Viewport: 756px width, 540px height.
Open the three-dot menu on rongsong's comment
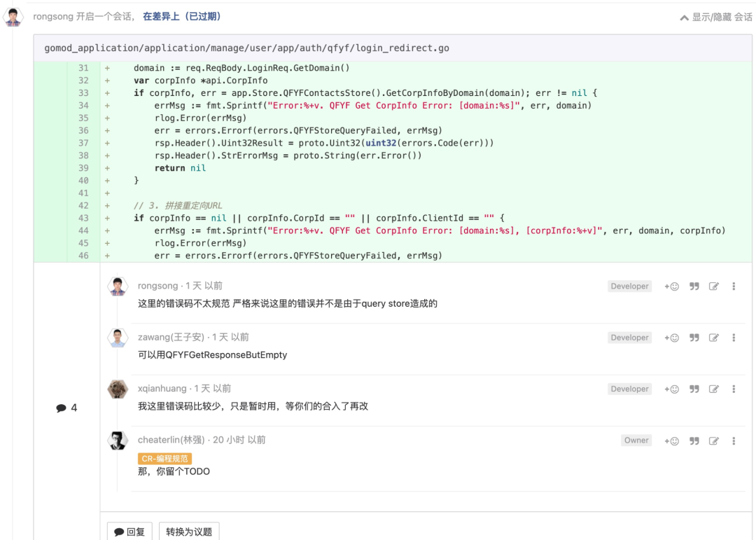733,286
